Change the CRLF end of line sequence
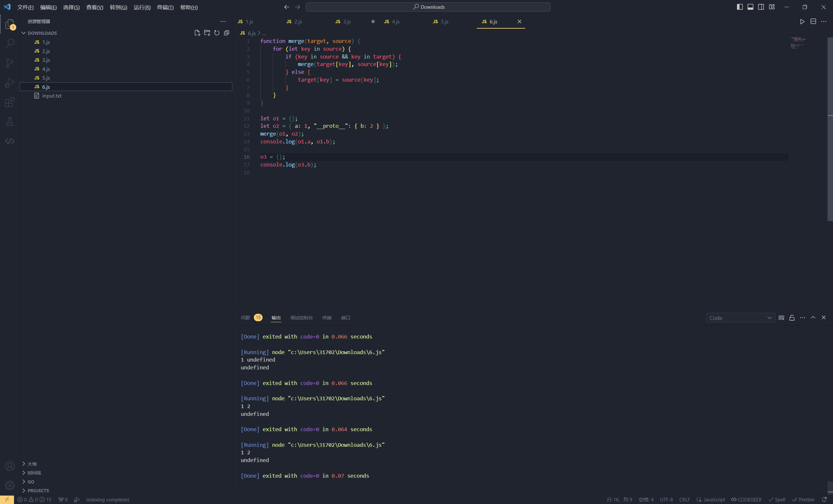The image size is (833, 504). [685, 499]
